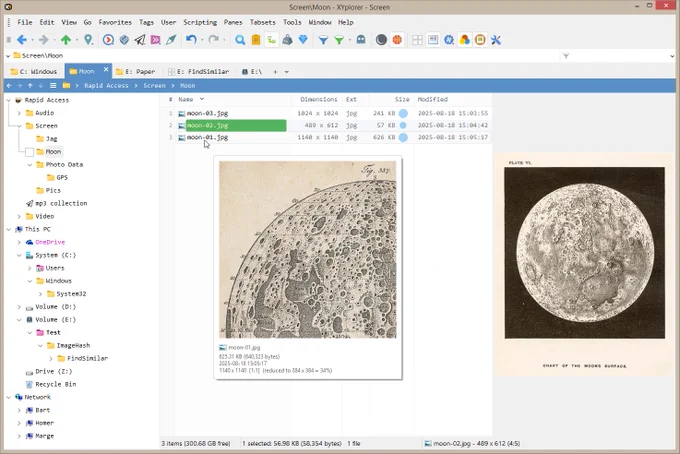Switch to the E: FindSimilar tab
This screenshot has height=454, width=680.
[199, 72]
